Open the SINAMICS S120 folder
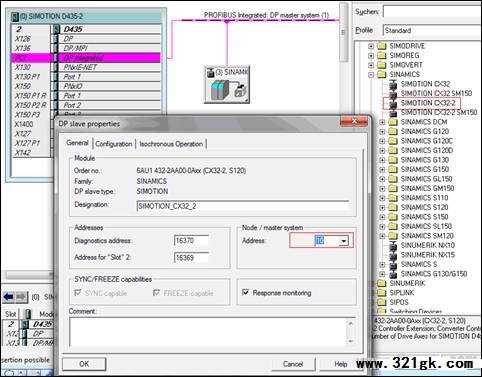This screenshot has width=482, height=377. coord(424,207)
